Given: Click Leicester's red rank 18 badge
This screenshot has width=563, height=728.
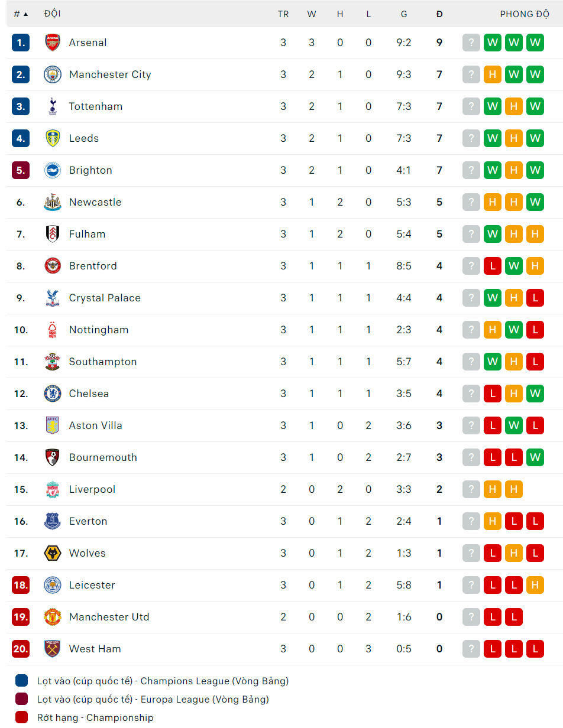Looking at the screenshot, I should point(21,585).
